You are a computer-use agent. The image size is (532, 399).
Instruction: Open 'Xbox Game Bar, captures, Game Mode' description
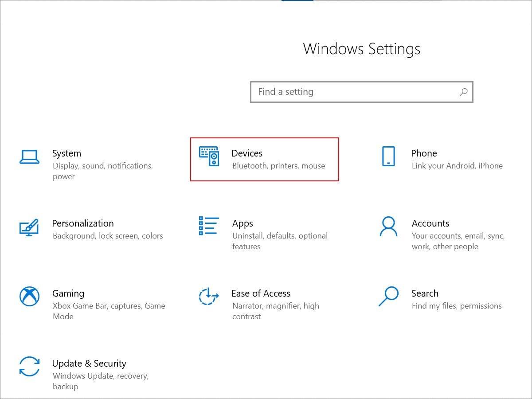click(x=109, y=311)
